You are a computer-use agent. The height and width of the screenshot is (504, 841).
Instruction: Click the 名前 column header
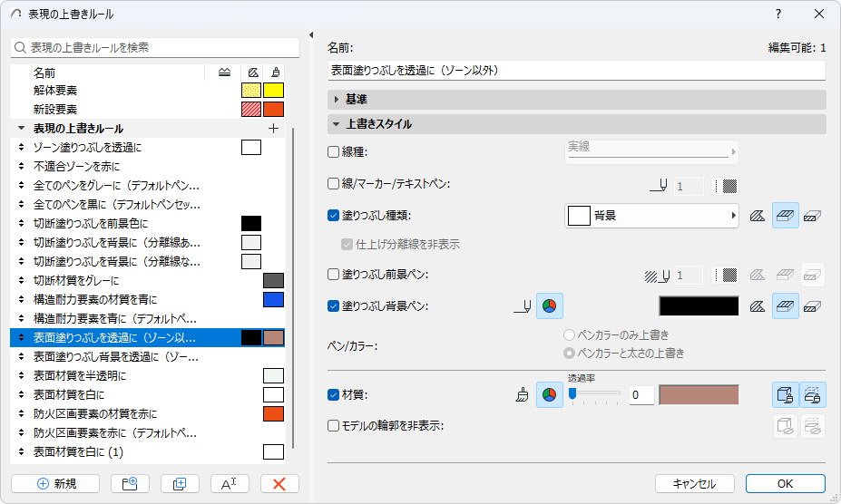(x=117, y=73)
